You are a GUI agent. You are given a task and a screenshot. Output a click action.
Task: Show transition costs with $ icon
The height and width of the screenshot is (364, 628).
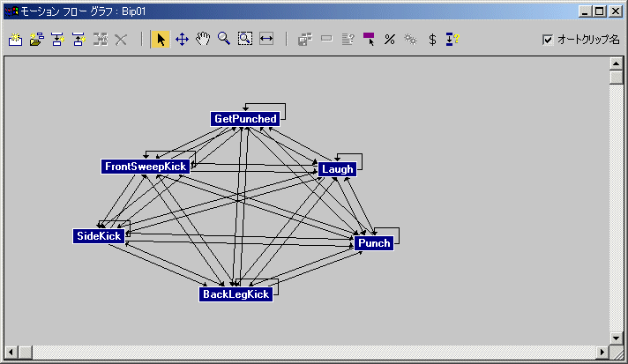coord(432,39)
